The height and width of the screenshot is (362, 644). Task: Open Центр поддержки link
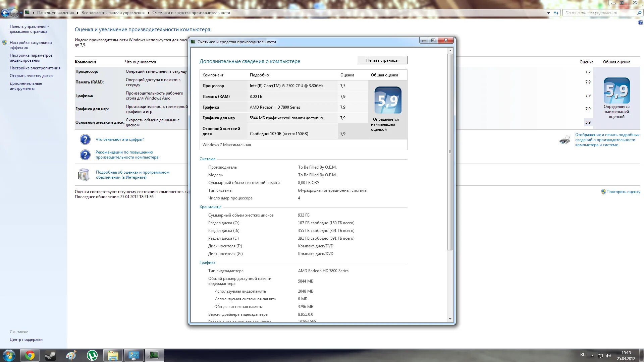[26, 340]
